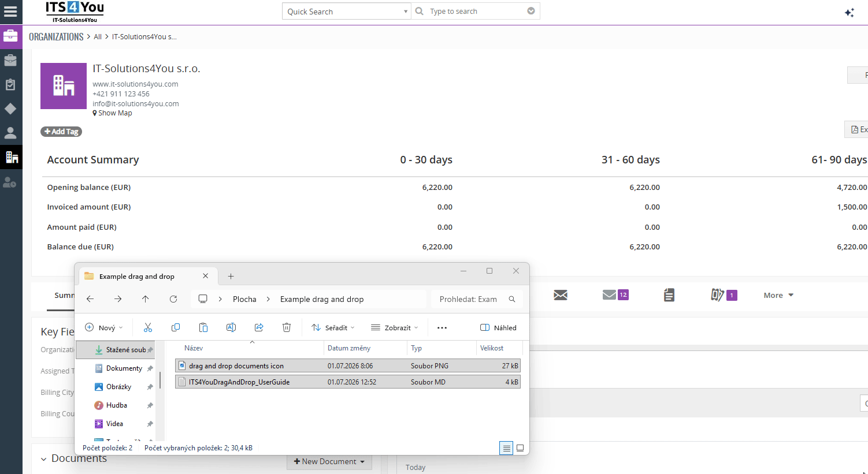
Task: Click the Share icon in Explorer toolbar
Action: (259, 327)
